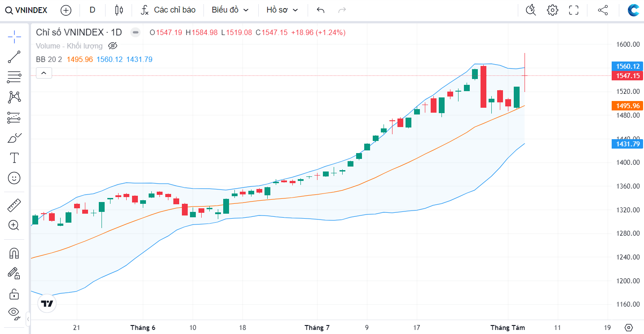Select the ruler measure tool

pyautogui.click(x=14, y=206)
